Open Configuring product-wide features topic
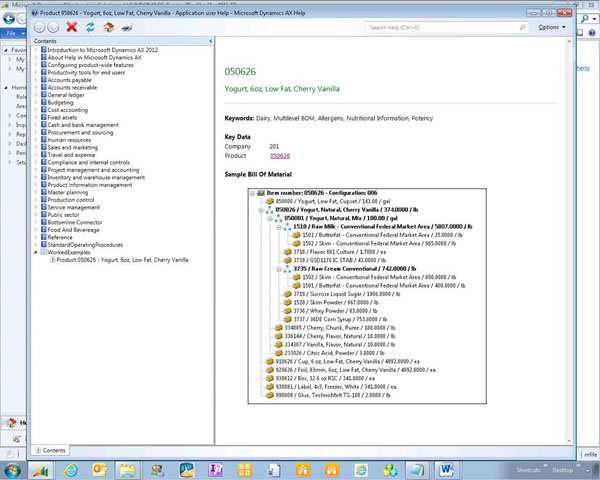Screen dimensions: 600x480 pos(90,65)
